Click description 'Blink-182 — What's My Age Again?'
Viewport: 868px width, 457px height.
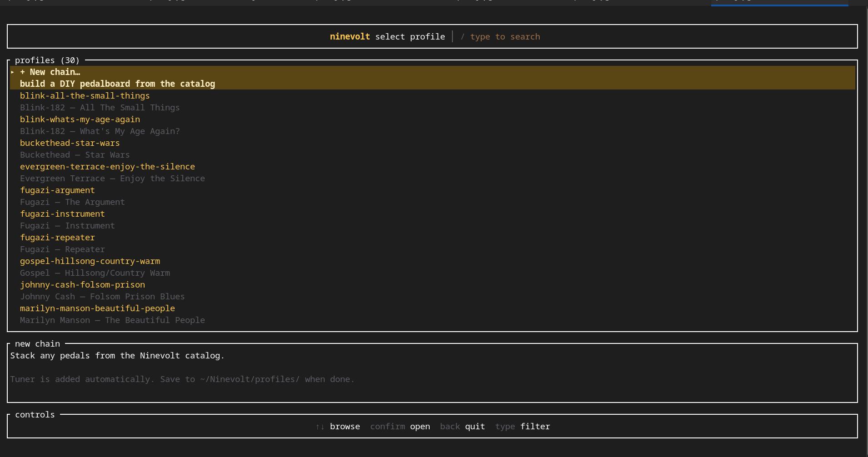tap(100, 131)
